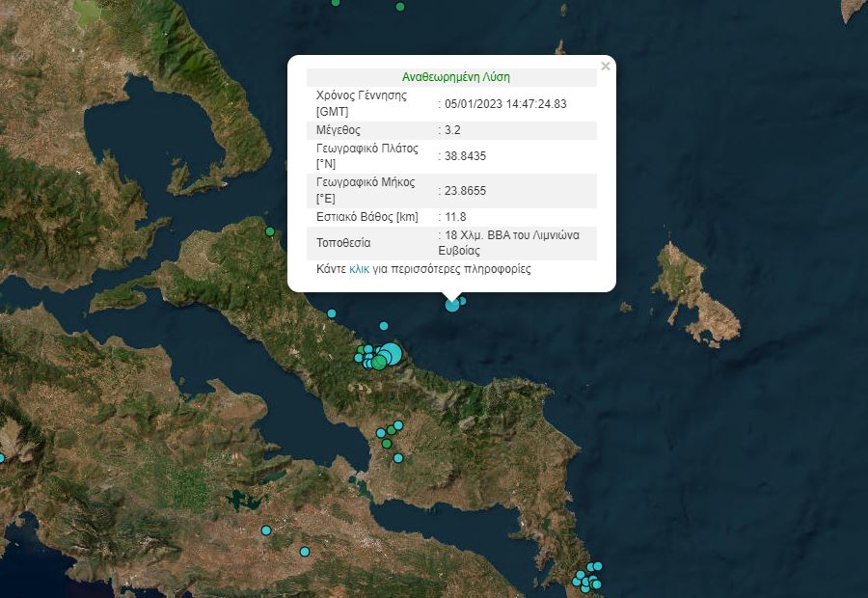Click the origin time value 05/01/2023 14:47:24.83
The height and width of the screenshot is (598, 868).
tap(504, 103)
